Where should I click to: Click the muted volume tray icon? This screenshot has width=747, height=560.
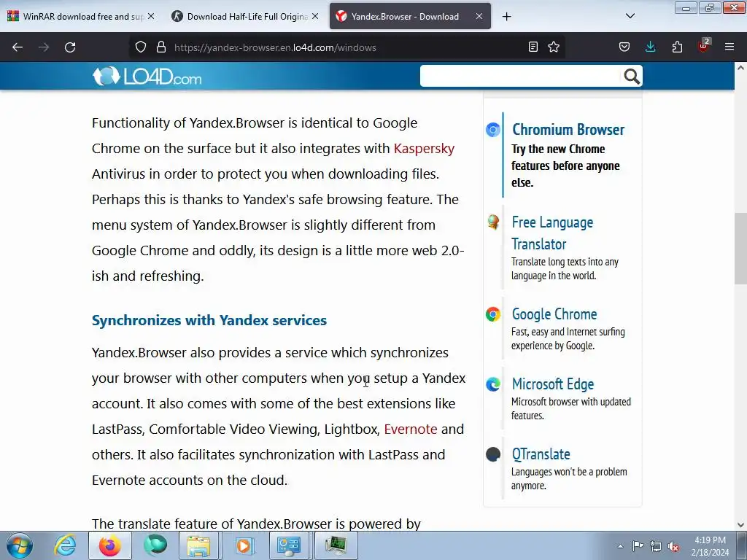(x=673, y=546)
